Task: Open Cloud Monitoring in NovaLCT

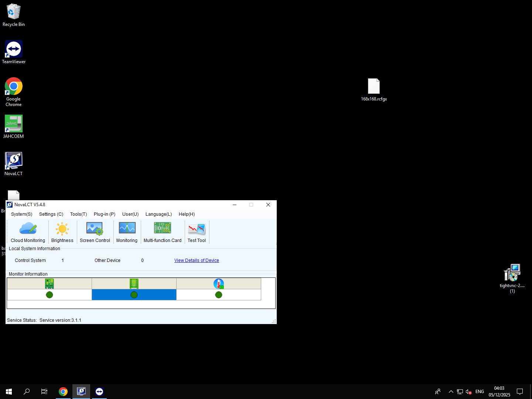Action: pos(28,232)
